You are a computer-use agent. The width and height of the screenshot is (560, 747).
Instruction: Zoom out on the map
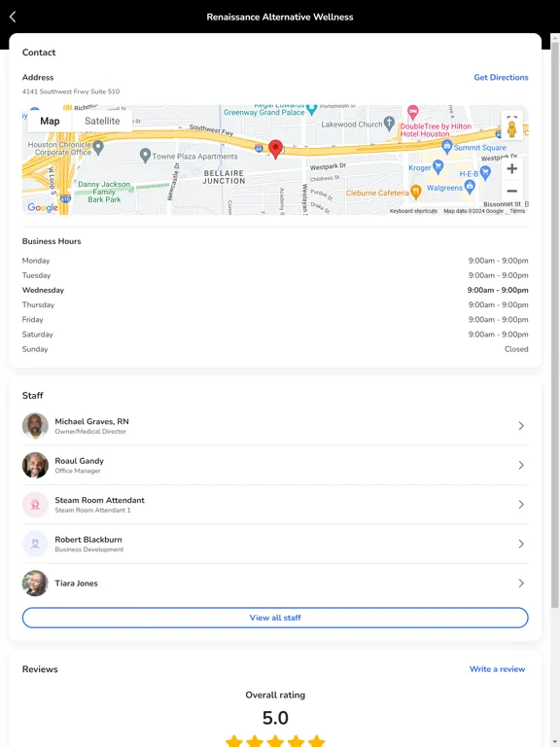tap(512, 191)
